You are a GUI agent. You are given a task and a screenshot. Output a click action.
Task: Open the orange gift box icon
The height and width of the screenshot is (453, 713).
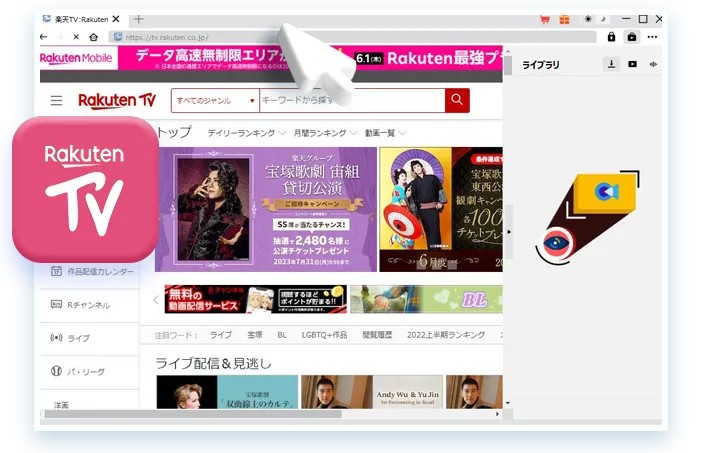pos(564,19)
